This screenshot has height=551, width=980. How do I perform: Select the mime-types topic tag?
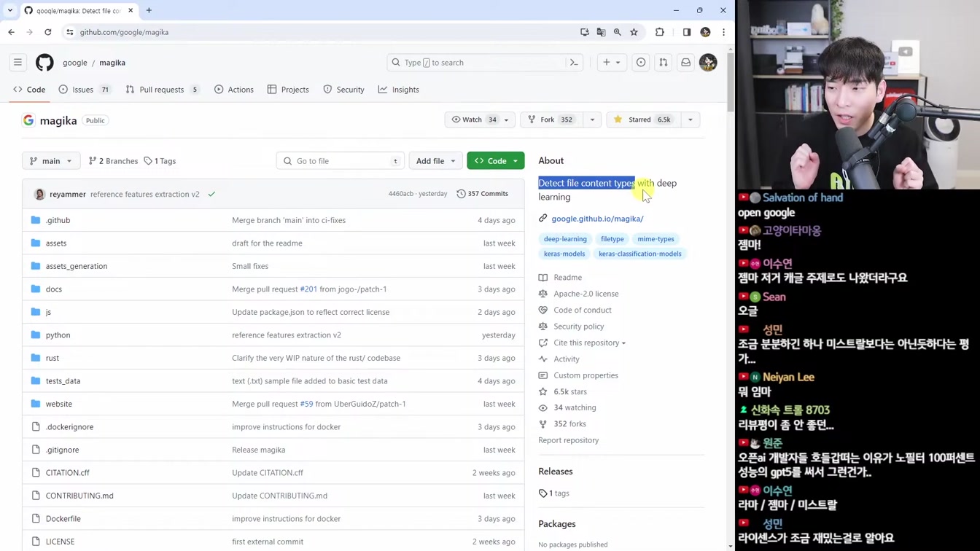[x=656, y=239]
